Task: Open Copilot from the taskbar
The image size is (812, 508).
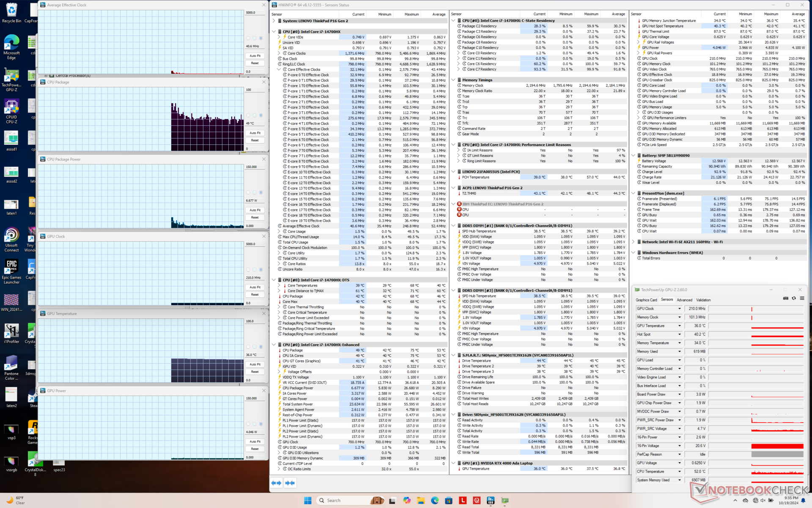Action: click(407, 500)
